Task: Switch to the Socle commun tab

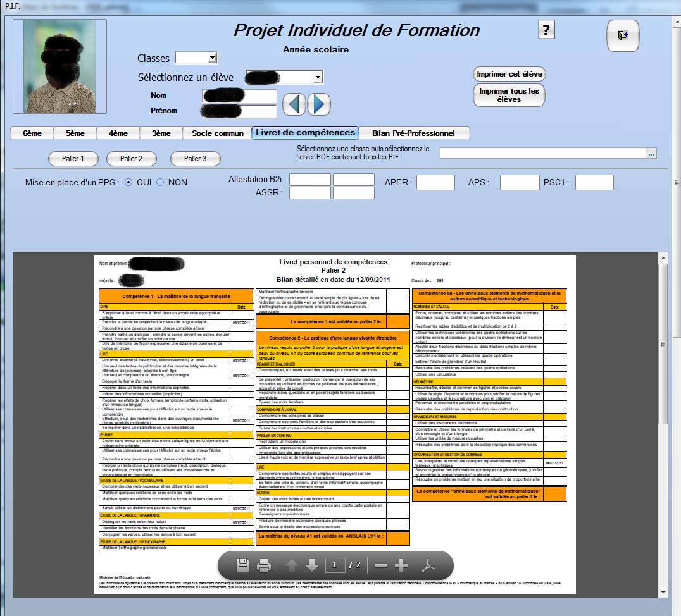Action: tap(217, 133)
